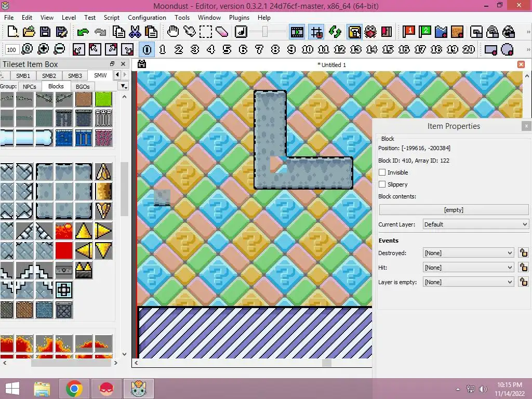Expand second toolbar overflow chevron
Image resolution: width=532 pixels, height=399 pixels.
[528, 49]
